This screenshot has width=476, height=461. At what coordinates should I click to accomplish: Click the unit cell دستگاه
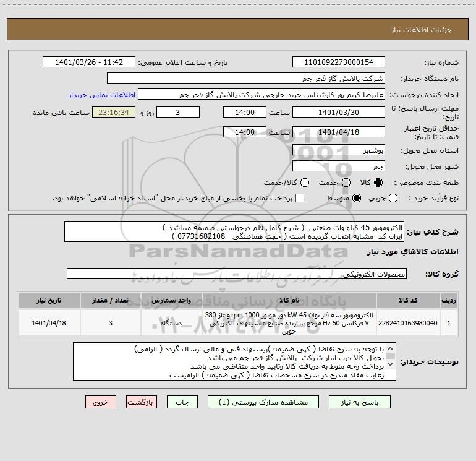171,323
